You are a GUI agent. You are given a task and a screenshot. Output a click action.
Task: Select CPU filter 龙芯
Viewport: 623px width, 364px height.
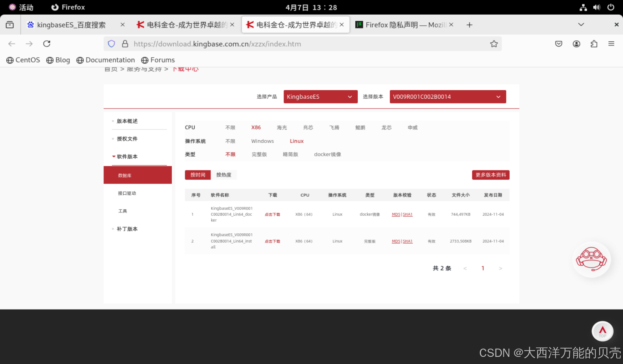(x=387, y=128)
